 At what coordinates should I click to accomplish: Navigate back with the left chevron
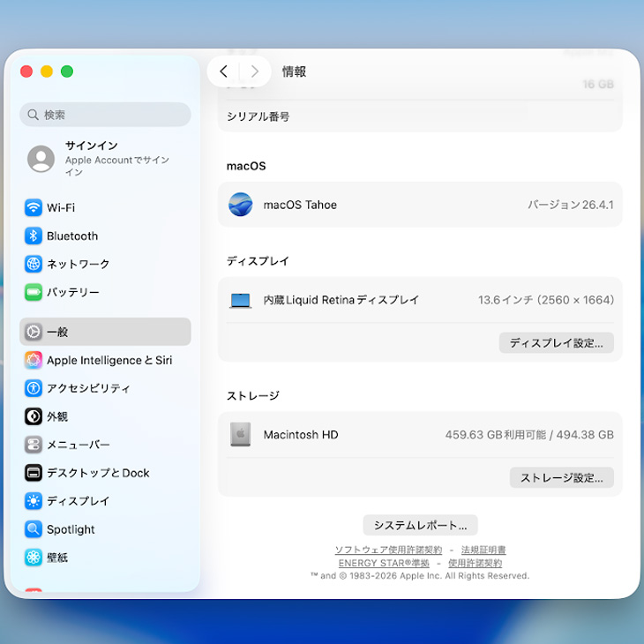(x=223, y=71)
